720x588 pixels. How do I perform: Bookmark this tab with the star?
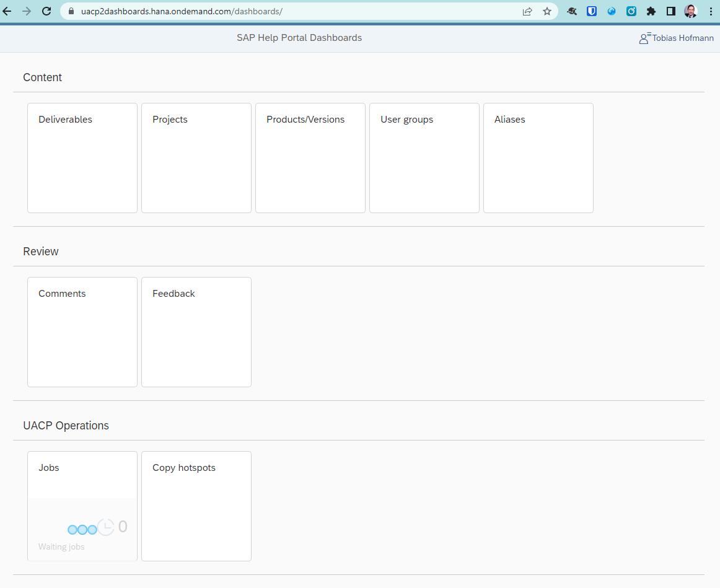(x=547, y=12)
